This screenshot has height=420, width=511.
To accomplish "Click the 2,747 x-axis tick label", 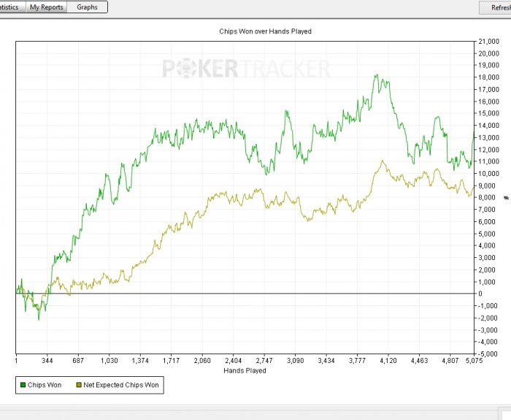I will point(264,361).
